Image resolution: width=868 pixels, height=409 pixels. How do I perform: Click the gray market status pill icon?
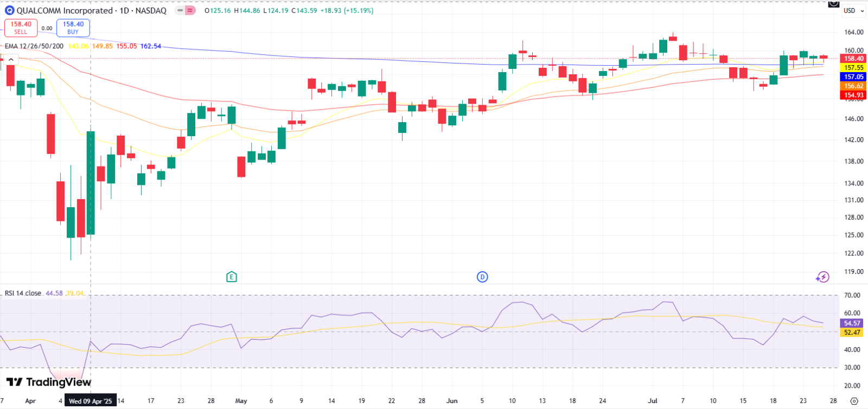(x=180, y=10)
